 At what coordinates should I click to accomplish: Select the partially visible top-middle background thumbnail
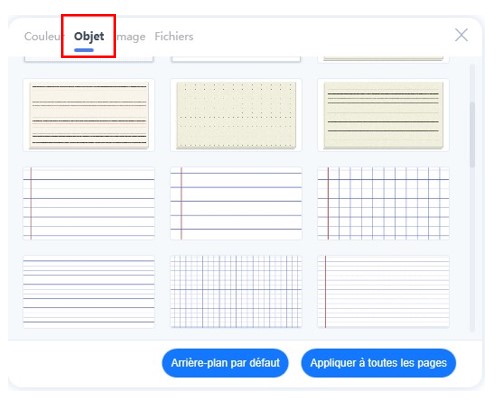tap(236, 59)
